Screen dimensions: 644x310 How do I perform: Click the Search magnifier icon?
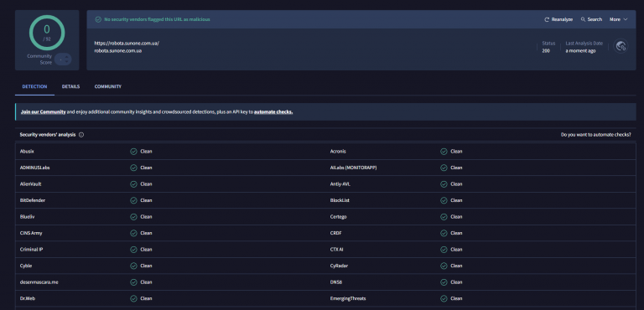tap(583, 19)
